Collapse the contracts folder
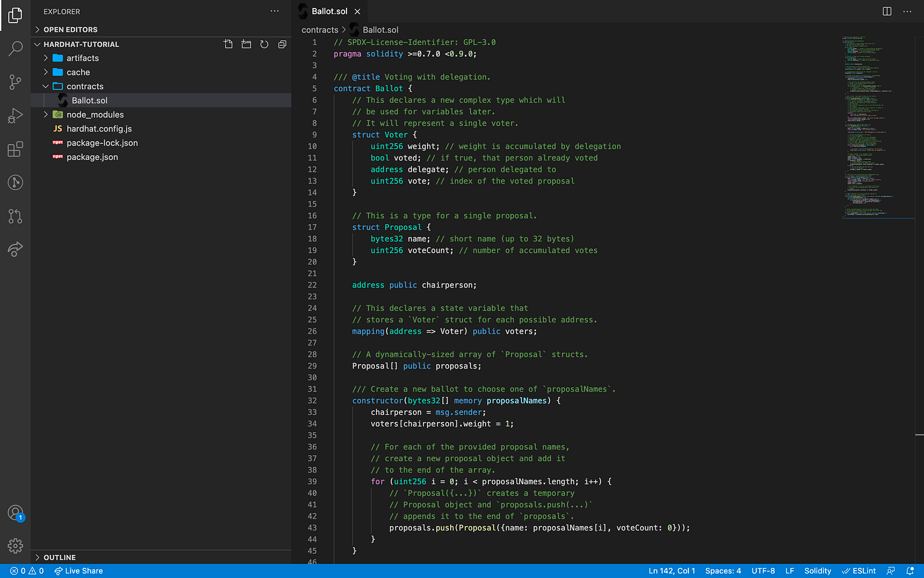 84,87
